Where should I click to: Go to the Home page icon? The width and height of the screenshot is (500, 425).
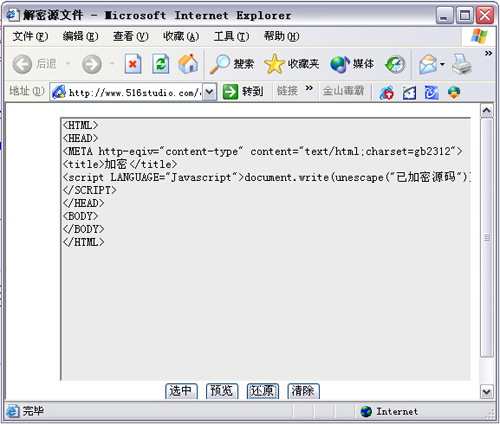click(x=188, y=64)
